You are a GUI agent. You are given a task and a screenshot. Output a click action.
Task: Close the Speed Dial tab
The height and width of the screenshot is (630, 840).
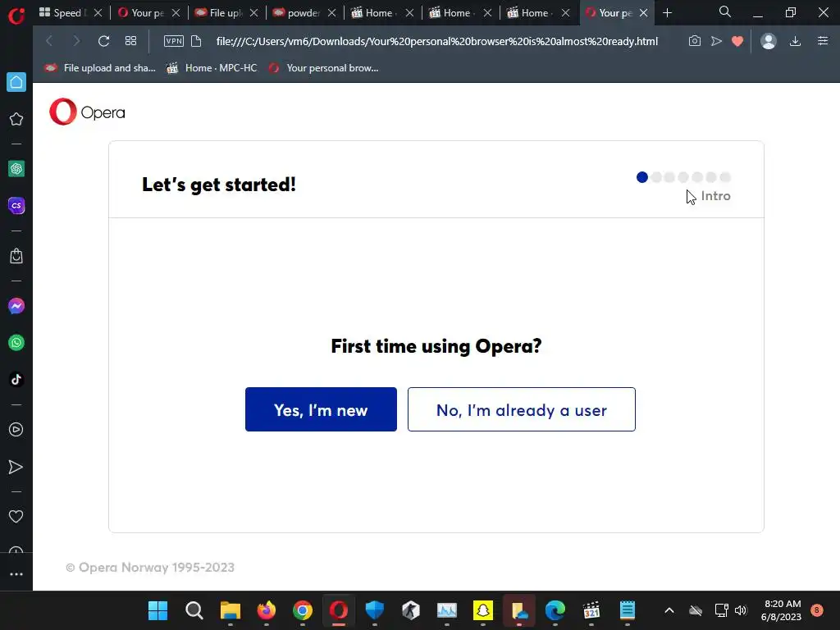pyautogui.click(x=98, y=13)
